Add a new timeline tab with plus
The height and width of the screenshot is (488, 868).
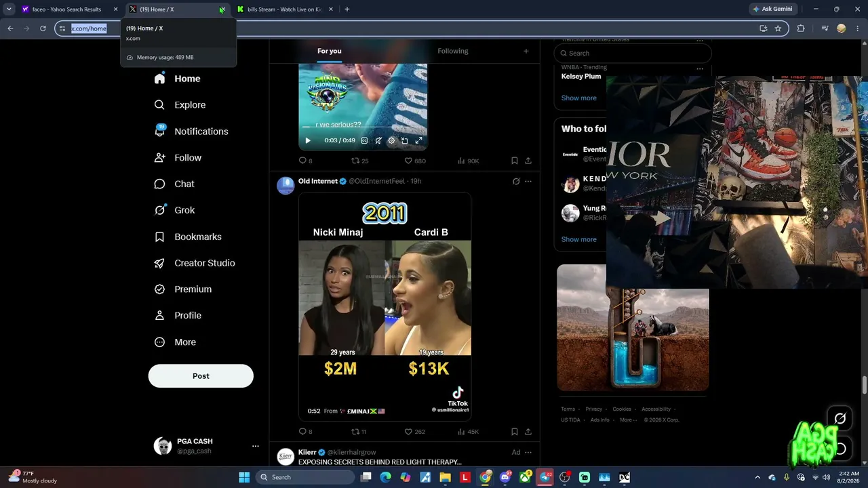click(x=526, y=52)
